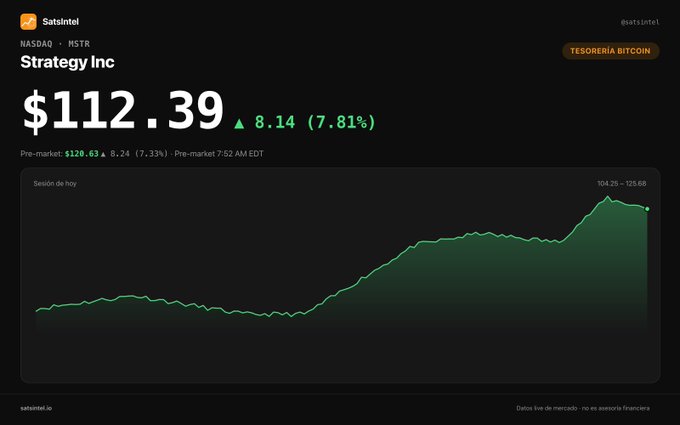Click the Sesión de hoy chart label
680x425 pixels.
click(55, 183)
